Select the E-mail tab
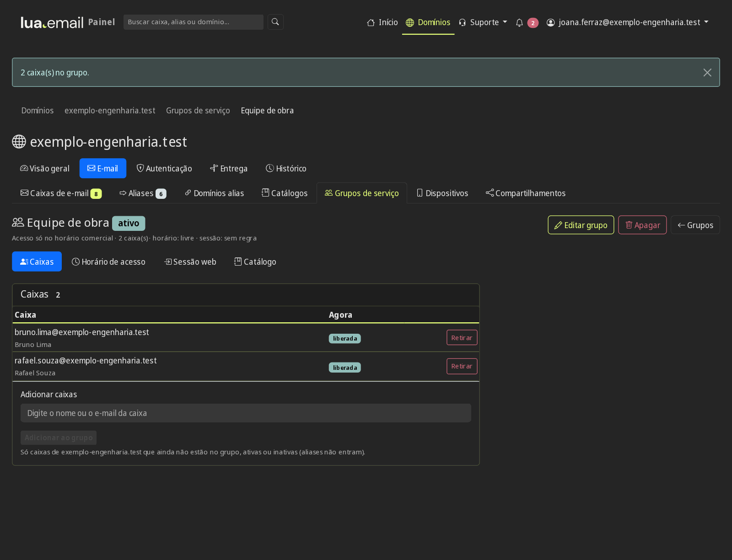Screen dimensions: 732x560 [103, 169]
